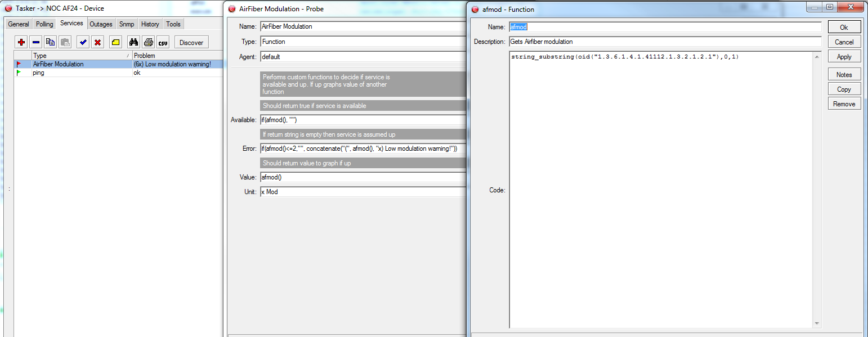Click the AirFiber Modulation Probe window title icon
The image size is (868, 337).
click(232, 9)
